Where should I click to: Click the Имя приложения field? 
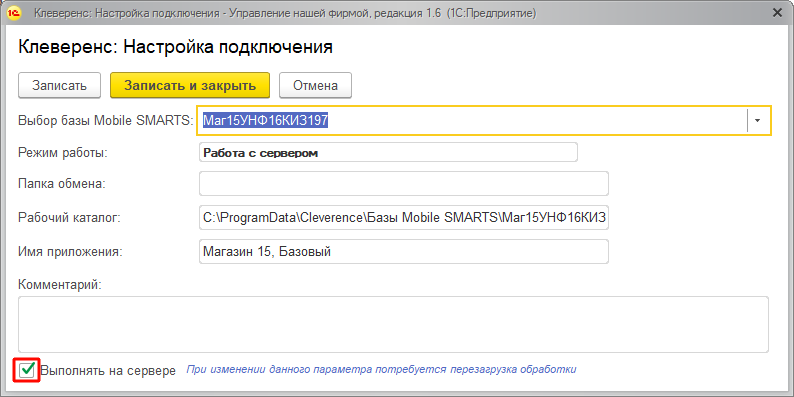pos(404,251)
